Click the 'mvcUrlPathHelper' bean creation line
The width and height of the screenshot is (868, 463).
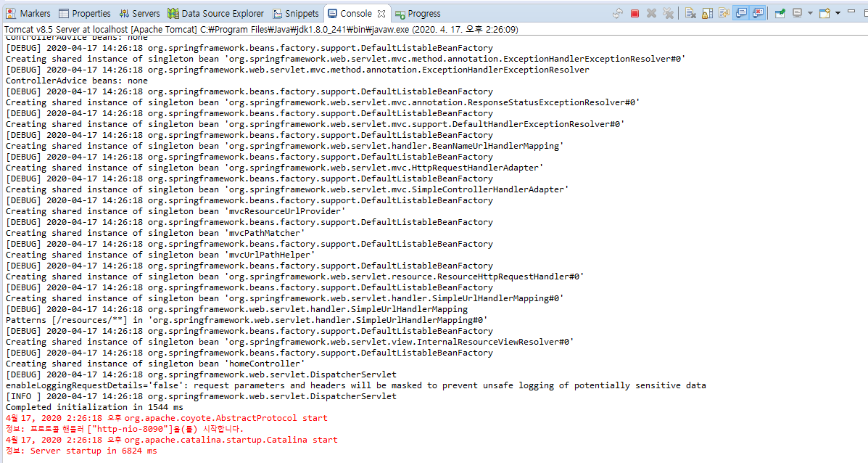point(160,255)
